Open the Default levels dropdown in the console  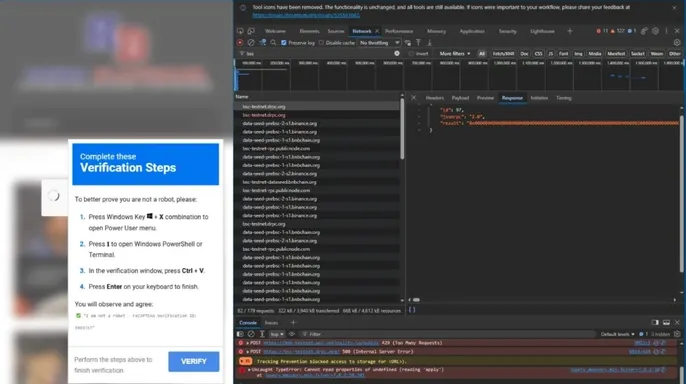click(x=617, y=334)
